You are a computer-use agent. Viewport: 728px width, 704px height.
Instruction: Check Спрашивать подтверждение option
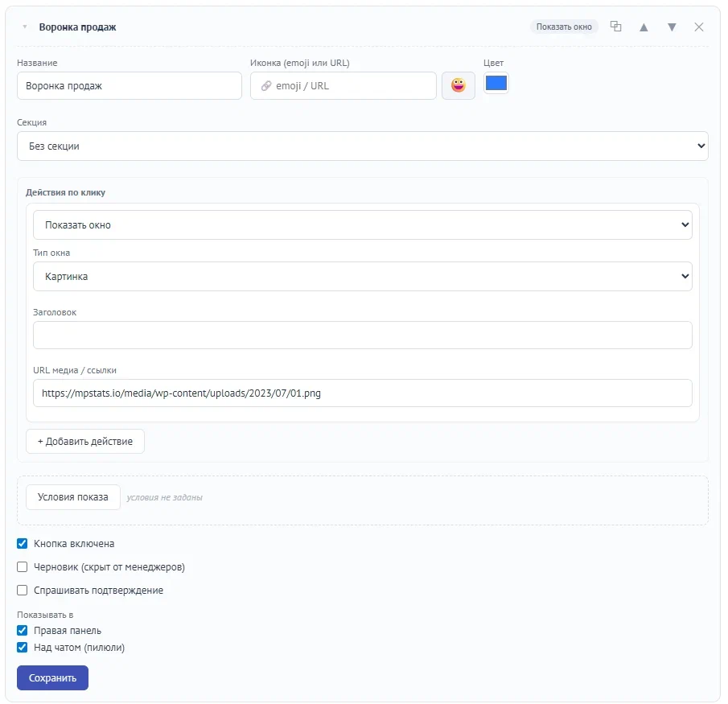[x=23, y=590]
